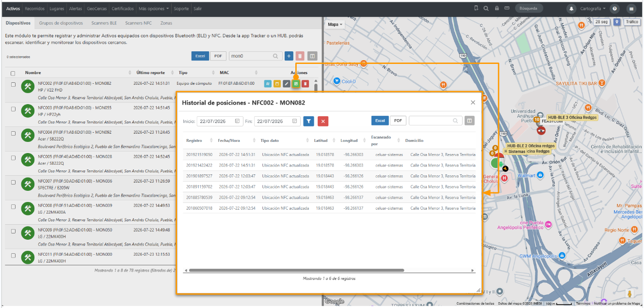Click the horizontal scrollbar in the history dialog

click(296, 270)
